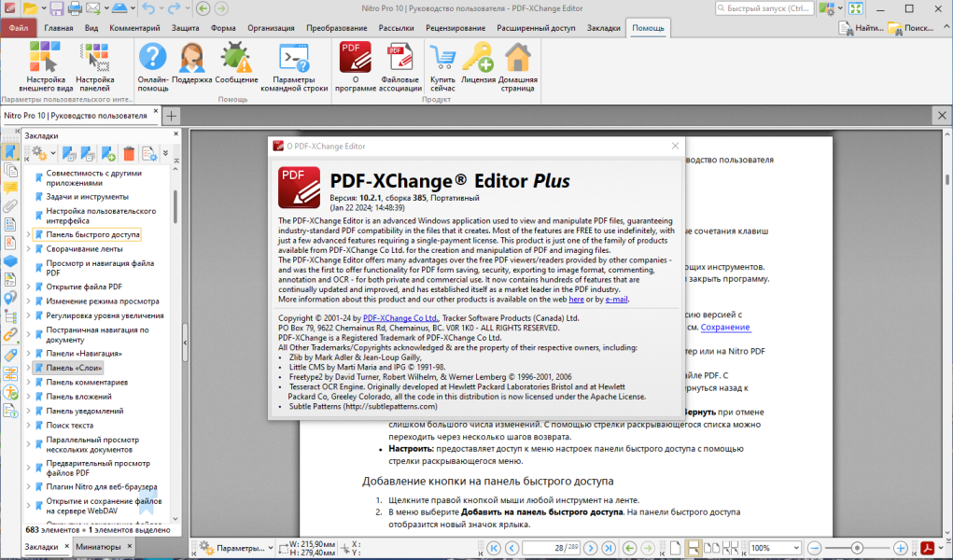Open the Appearance settings (Настройка внешнего вида) tool
Viewport: 953px width, 560px height.
click(x=46, y=66)
